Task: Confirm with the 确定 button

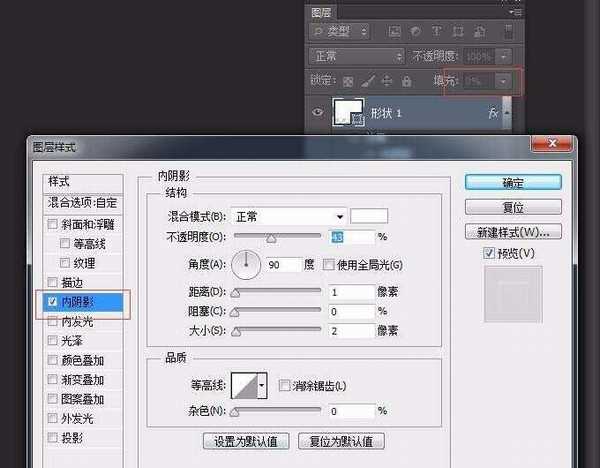Action: [513, 183]
